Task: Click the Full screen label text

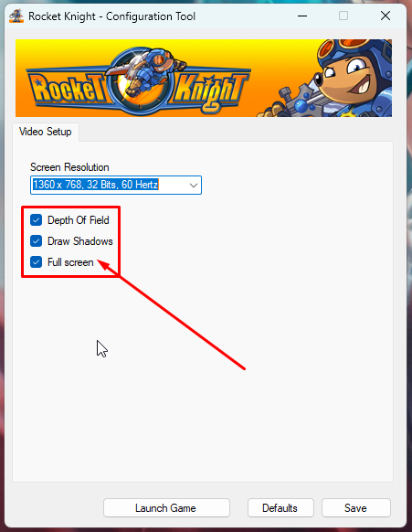Action: point(70,262)
